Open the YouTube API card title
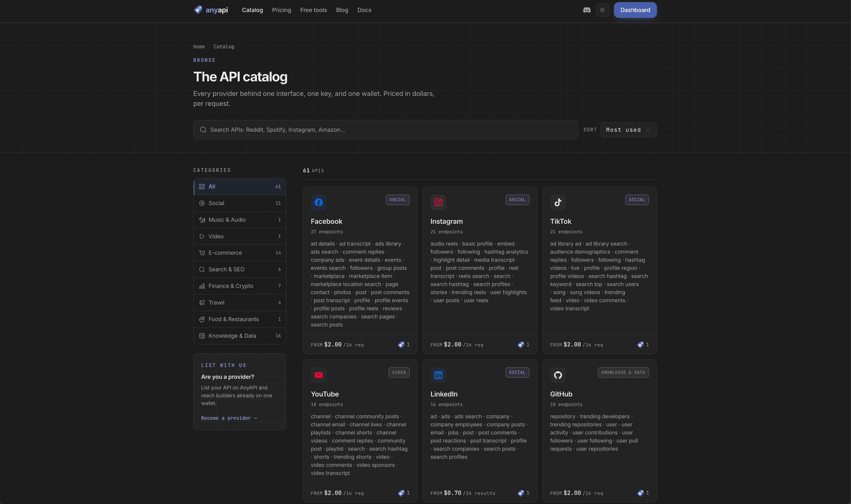 pos(325,394)
